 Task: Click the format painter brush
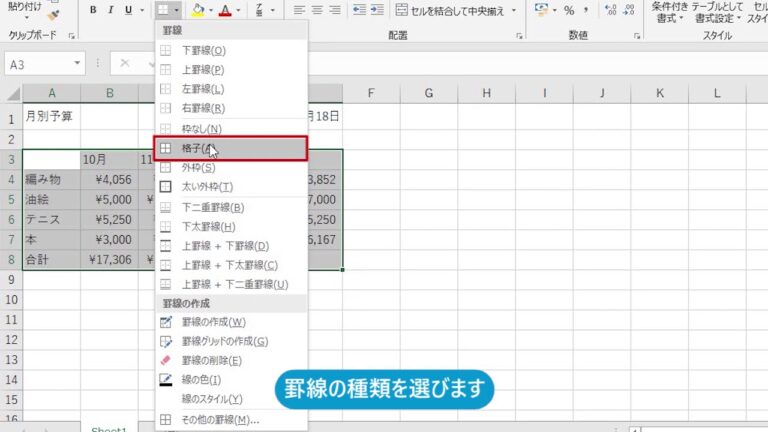(x=53, y=15)
